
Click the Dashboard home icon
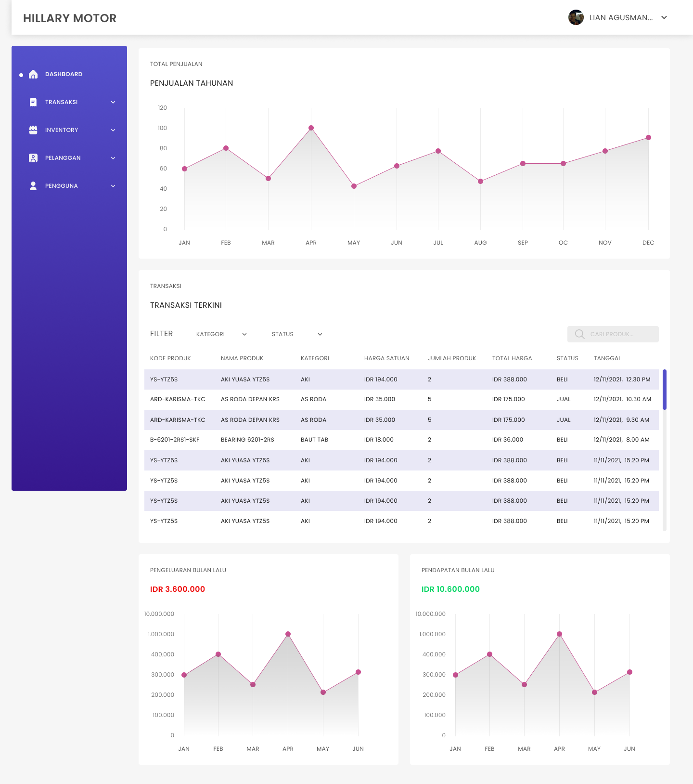33,74
